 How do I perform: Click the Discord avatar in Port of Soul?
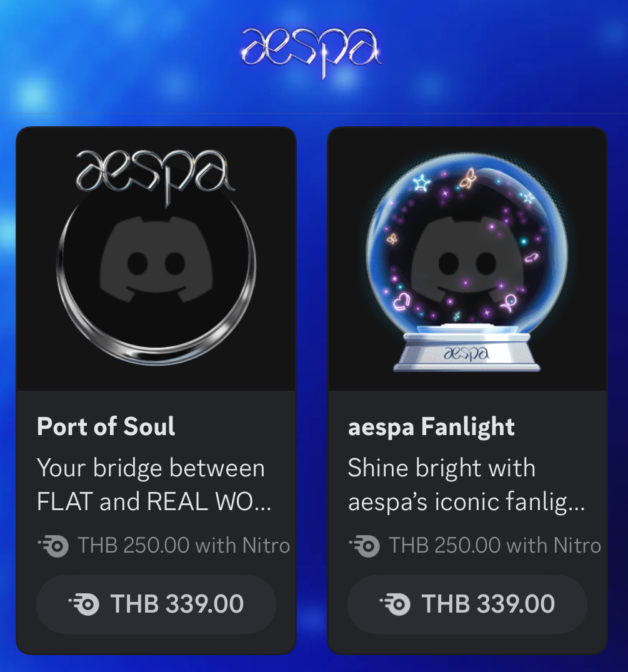point(156,259)
